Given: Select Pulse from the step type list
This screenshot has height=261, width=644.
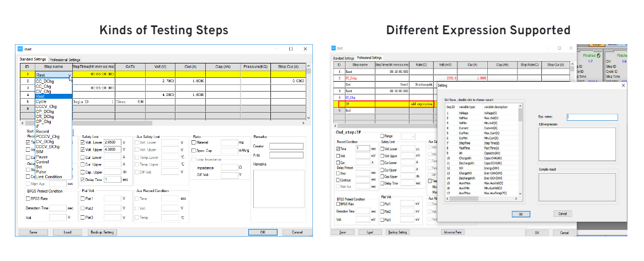Looking at the screenshot, I should (x=42, y=172).
